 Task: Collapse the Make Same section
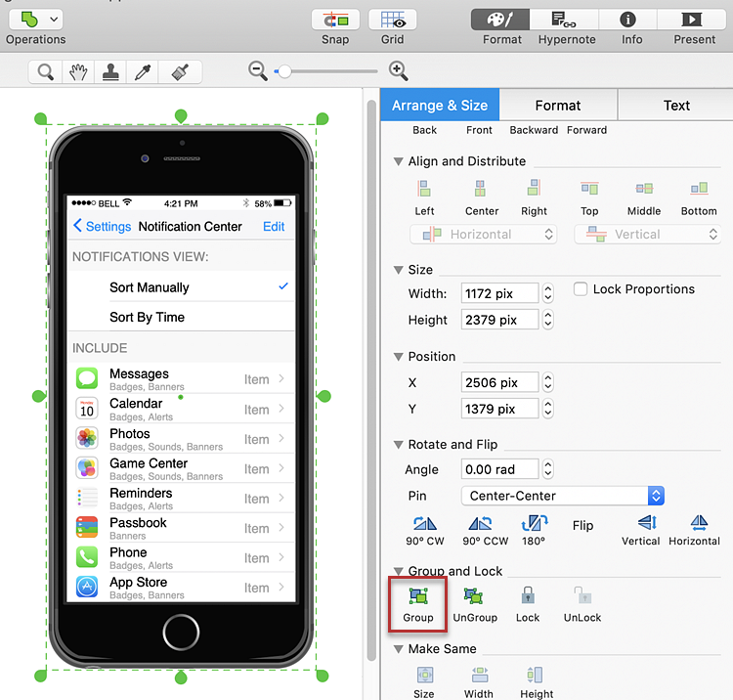coord(399,649)
